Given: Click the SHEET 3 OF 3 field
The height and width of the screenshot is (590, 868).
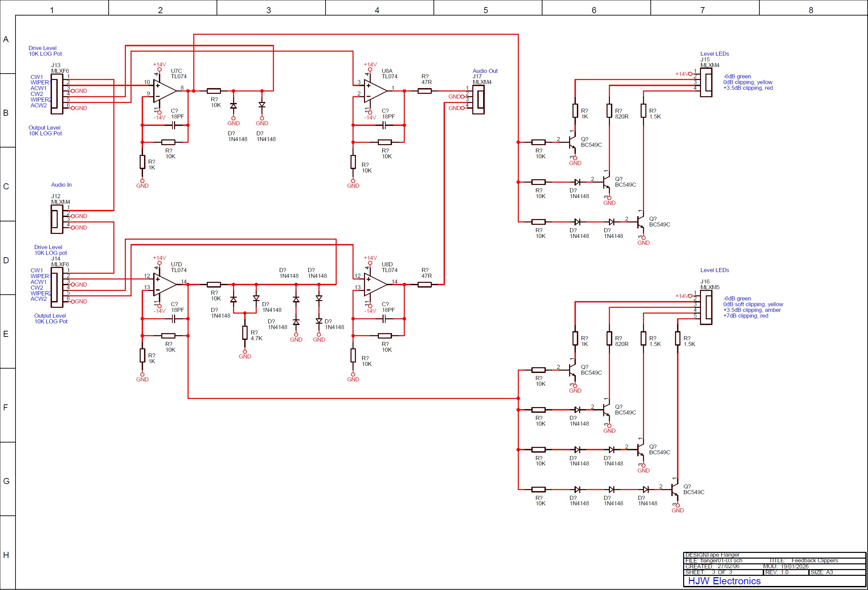Looking at the screenshot, I should coord(708,572).
